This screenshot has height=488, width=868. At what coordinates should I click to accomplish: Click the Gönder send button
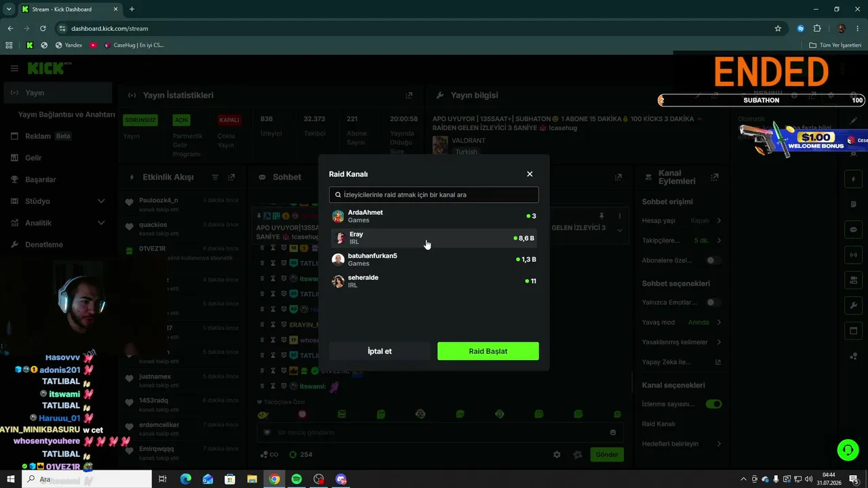(x=607, y=455)
